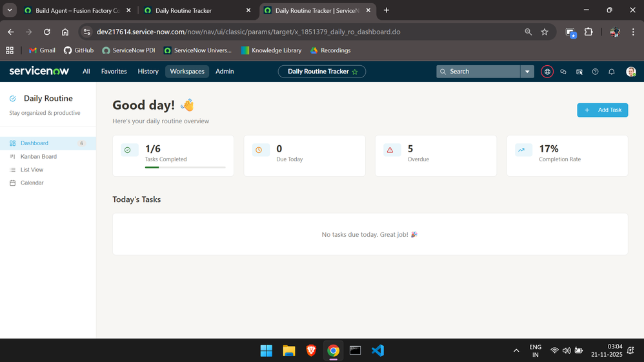Click the 17% completion rate value
644x362 pixels.
(x=548, y=149)
